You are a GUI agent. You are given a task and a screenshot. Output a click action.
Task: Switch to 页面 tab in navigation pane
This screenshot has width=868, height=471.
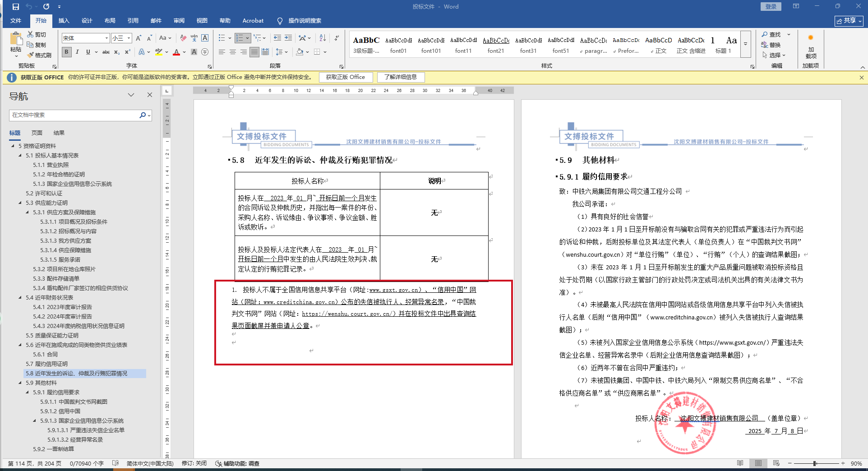37,133
